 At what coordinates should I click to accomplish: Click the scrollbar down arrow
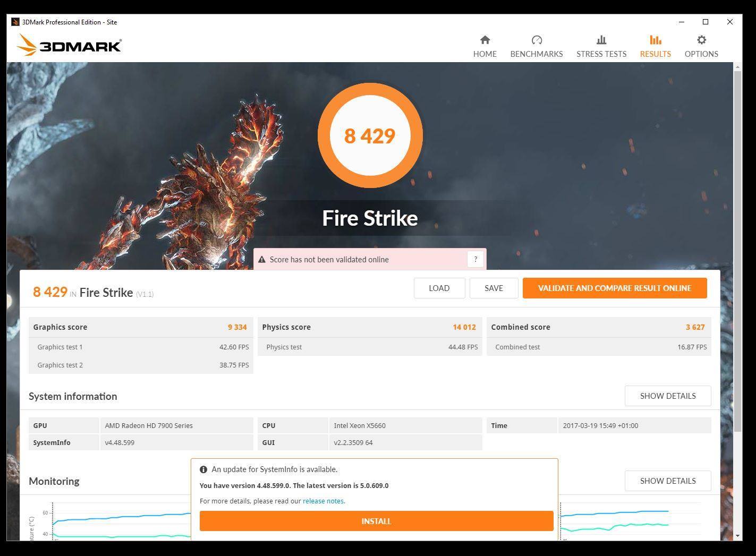737,536
